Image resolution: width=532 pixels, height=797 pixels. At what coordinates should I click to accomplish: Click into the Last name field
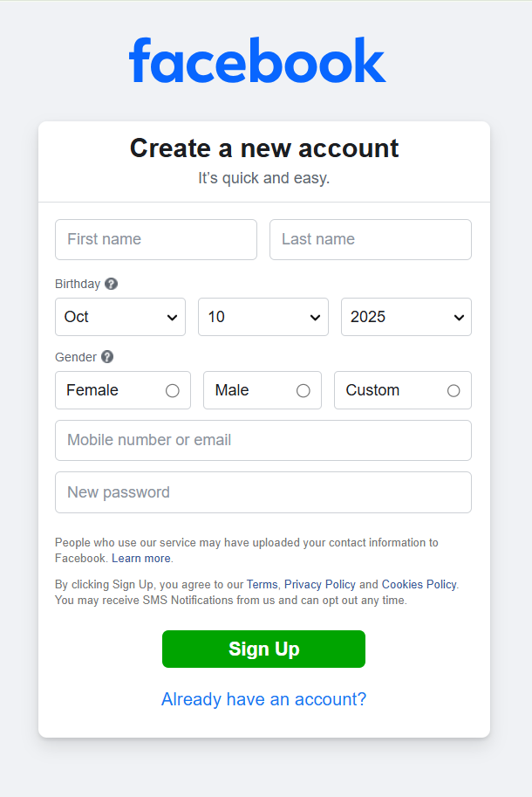371,239
